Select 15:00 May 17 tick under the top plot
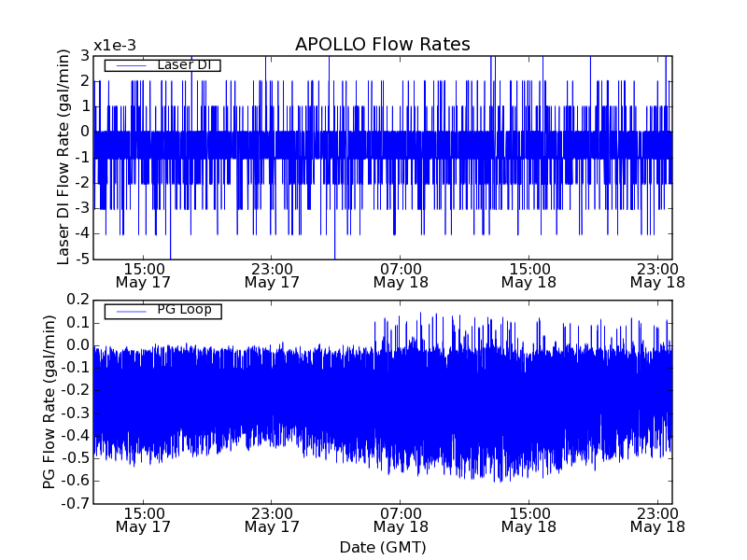The height and width of the screenshot is (560, 747). [143, 274]
